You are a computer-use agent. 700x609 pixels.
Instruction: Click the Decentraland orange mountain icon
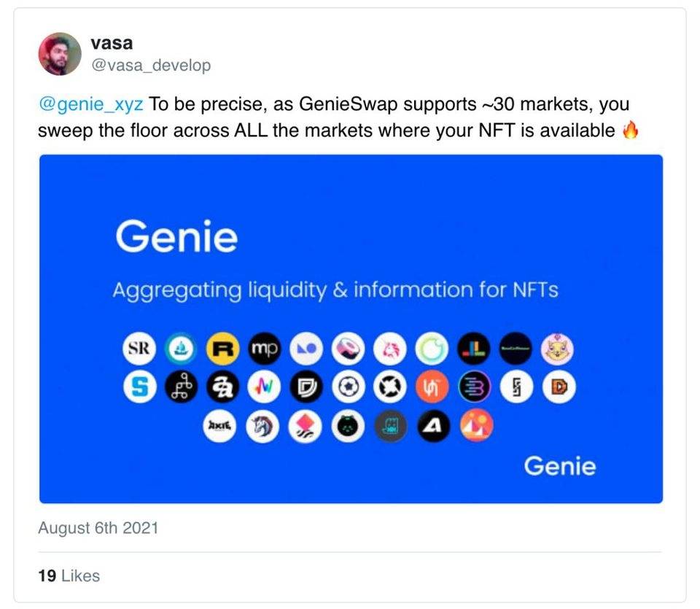coord(477,425)
